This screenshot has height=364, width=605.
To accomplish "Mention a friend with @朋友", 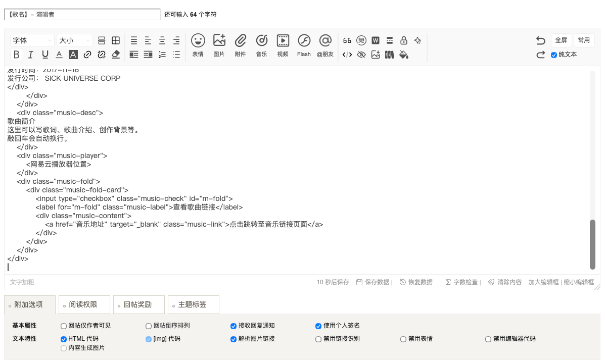I will 325,45.
